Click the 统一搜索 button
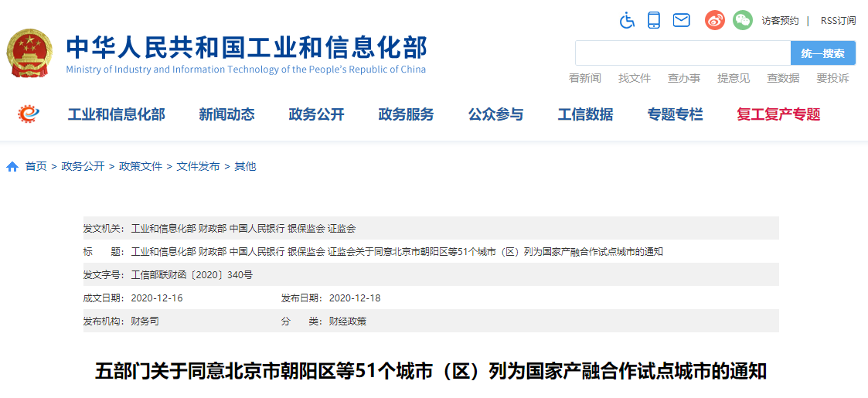Image resolution: width=868 pixels, height=398 pixels. click(823, 53)
